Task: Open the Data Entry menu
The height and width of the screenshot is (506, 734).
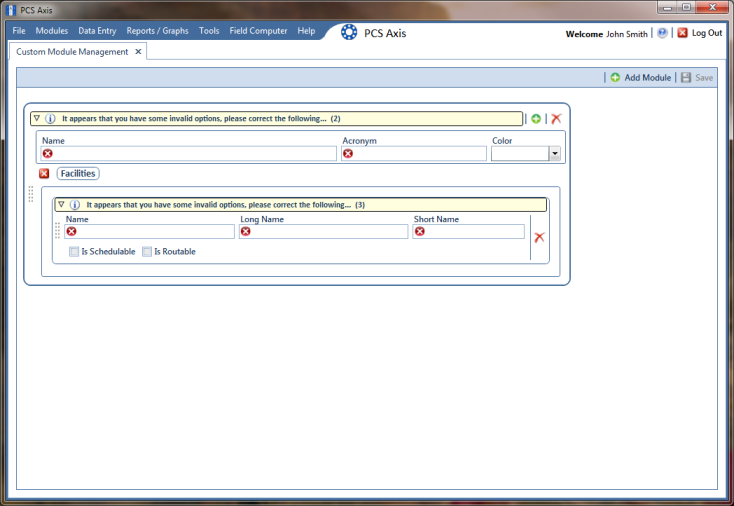Action: (x=97, y=31)
